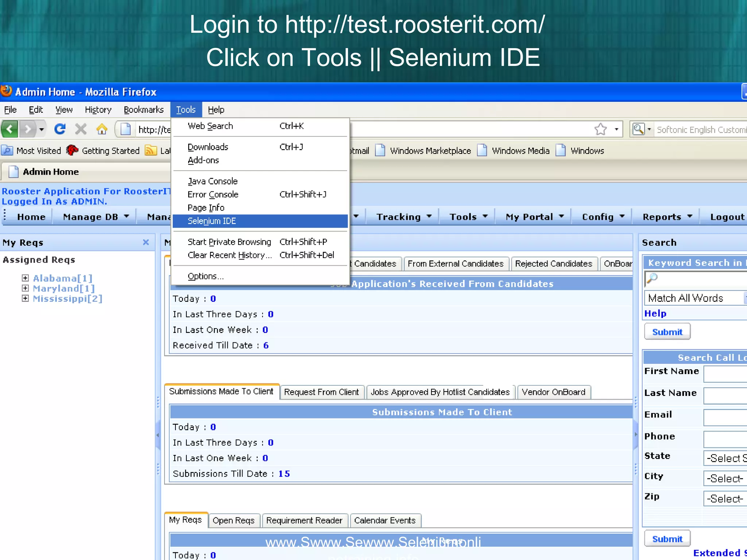Screen dimensions: 747x560
Task: Open the Windows Media bookmark
Action: 514,151
